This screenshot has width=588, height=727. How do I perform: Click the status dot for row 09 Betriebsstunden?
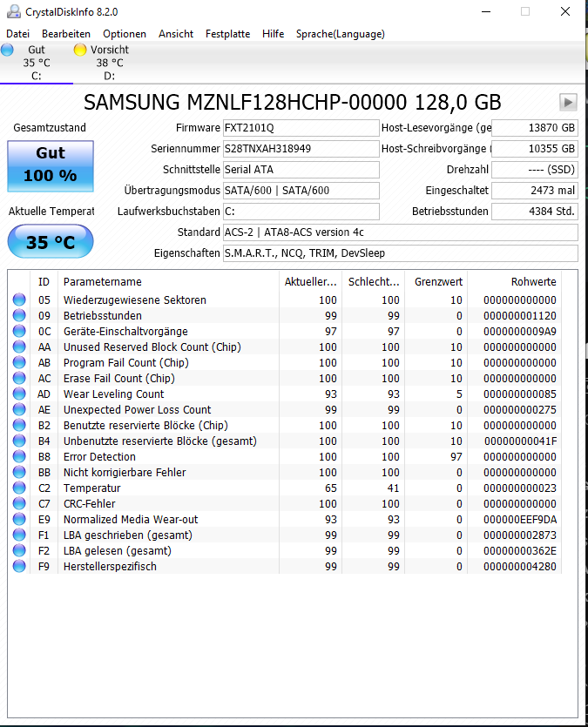[19, 315]
